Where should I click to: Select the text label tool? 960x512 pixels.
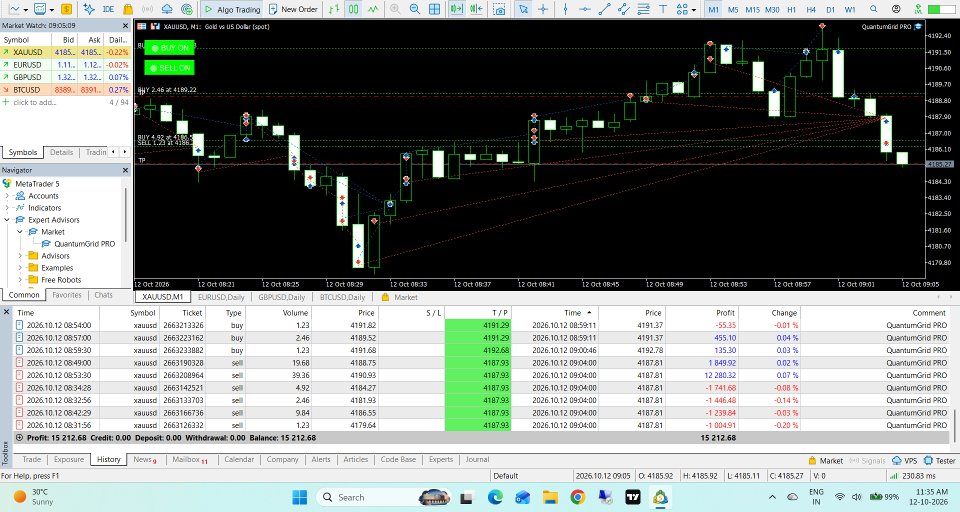pyautogui.click(x=662, y=9)
